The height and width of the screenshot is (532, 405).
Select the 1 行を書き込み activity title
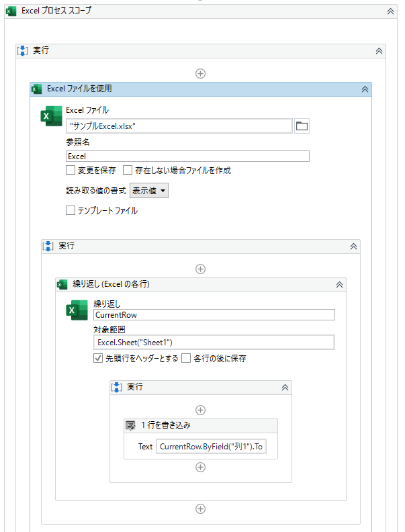point(166,425)
